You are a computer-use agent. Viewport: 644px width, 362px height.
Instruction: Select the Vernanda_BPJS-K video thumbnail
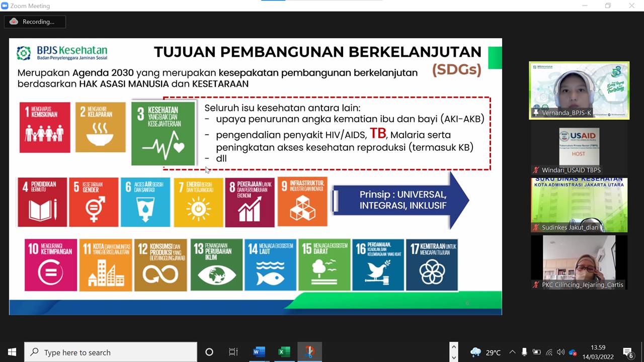(579, 90)
